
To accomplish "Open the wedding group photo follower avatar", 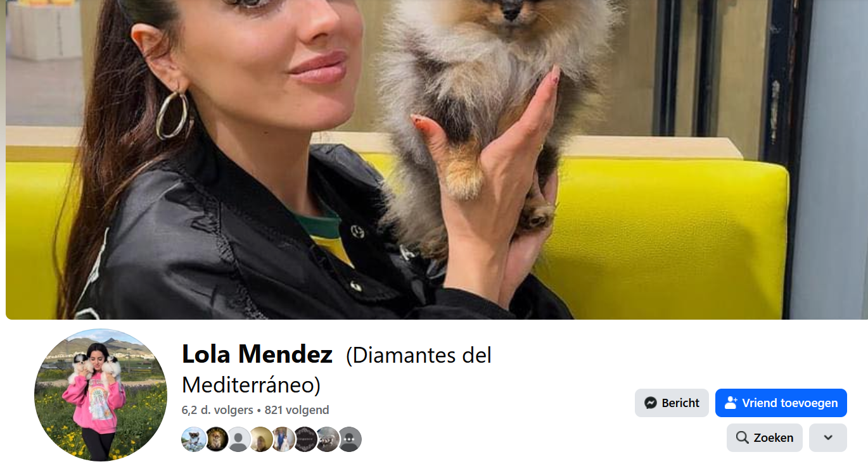I will [x=283, y=439].
